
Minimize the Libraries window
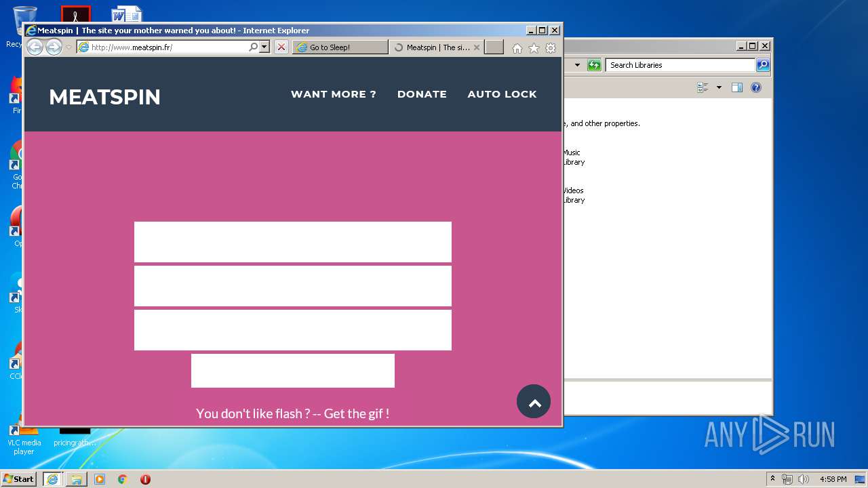pos(741,46)
